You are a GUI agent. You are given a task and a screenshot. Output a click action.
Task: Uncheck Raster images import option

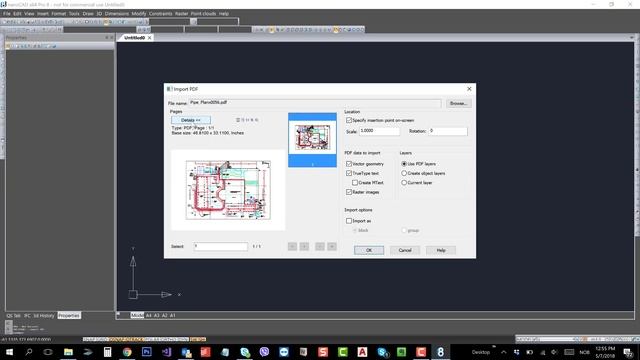[x=349, y=192]
